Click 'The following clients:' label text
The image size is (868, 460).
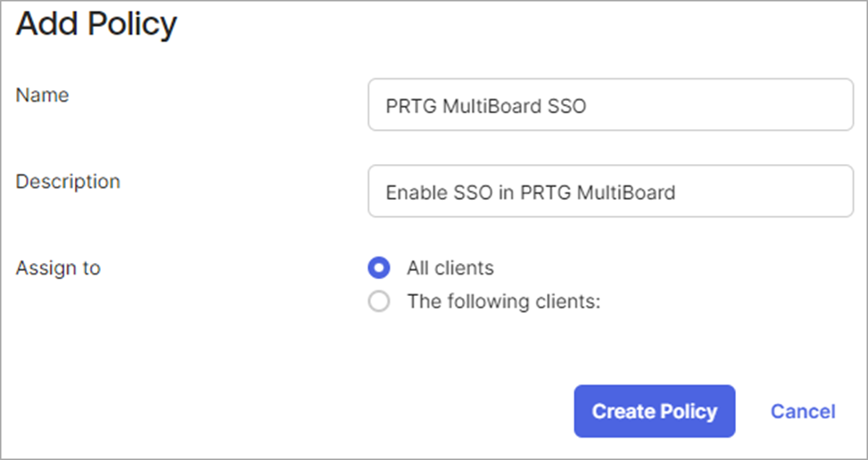pyautogui.click(x=504, y=302)
